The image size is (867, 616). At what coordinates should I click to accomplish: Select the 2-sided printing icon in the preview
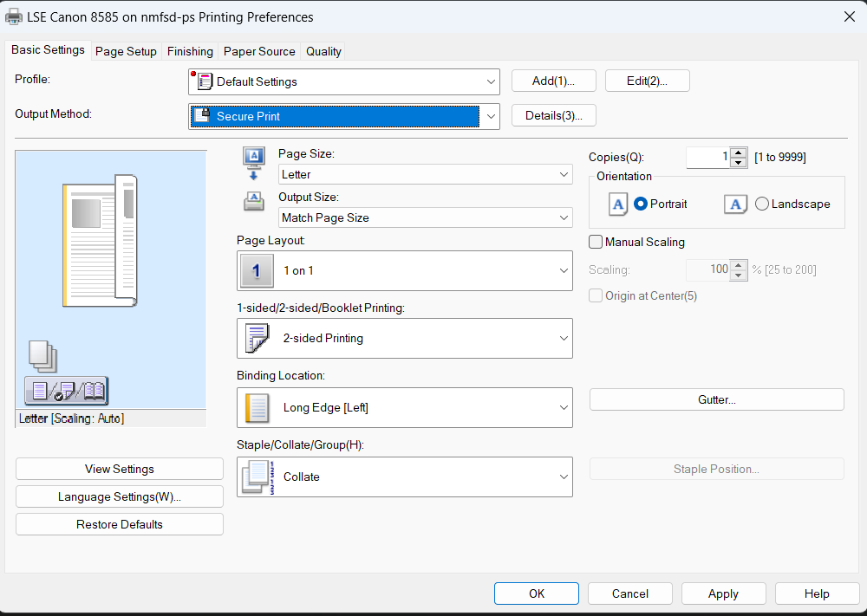coord(67,391)
